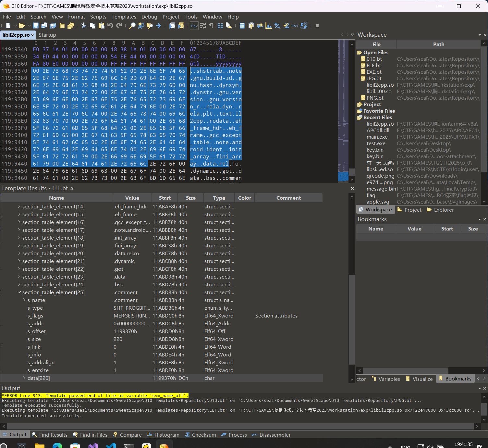Sort workspace by Path column header

point(439,44)
